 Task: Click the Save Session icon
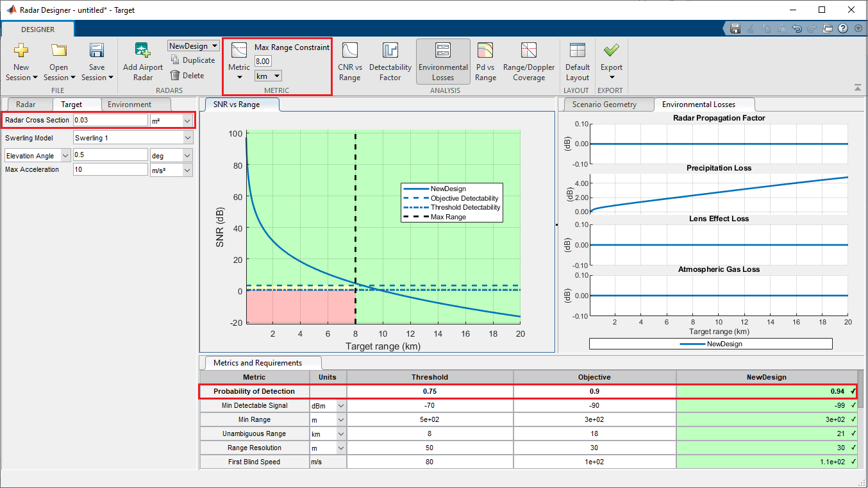pos(97,51)
